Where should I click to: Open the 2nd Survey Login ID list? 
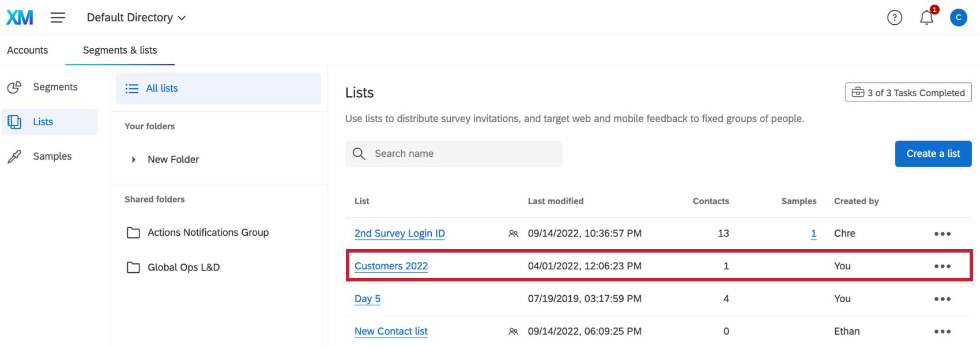[x=399, y=234]
